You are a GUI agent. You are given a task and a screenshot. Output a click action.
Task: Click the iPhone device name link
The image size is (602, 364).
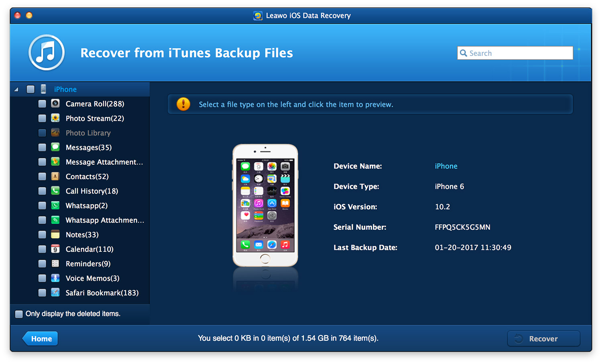click(x=446, y=166)
